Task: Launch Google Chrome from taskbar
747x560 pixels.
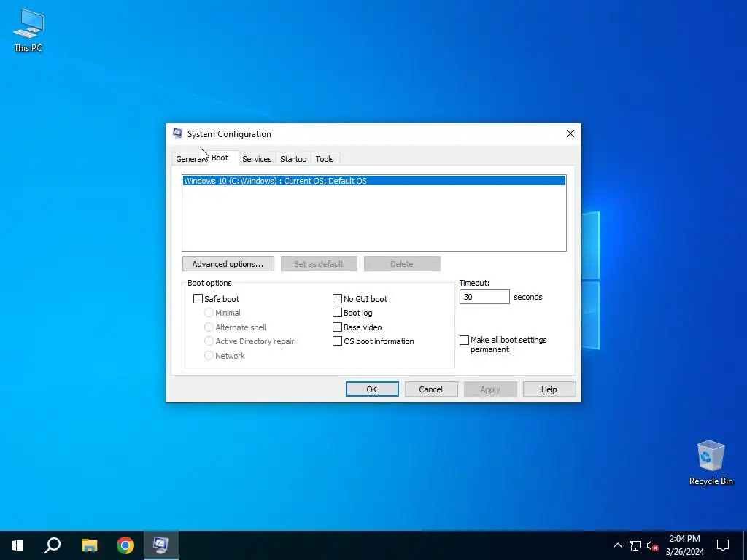Action: [125, 545]
